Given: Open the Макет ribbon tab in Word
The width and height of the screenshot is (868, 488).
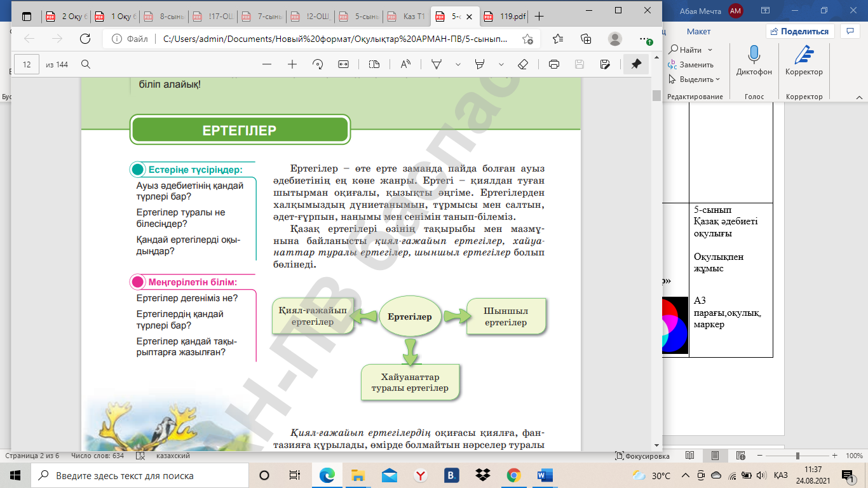Looking at the screenshot, I should tap(698, 31).
